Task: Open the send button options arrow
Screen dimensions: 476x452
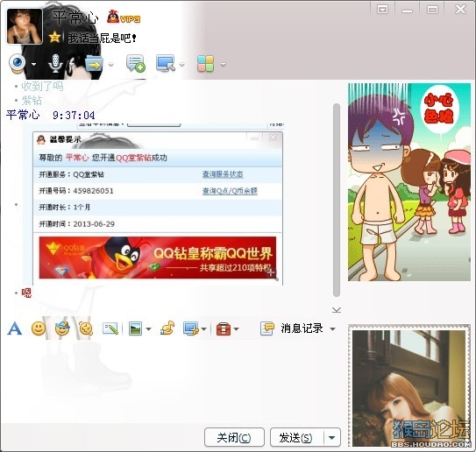Action: click(x=332, y=437)
